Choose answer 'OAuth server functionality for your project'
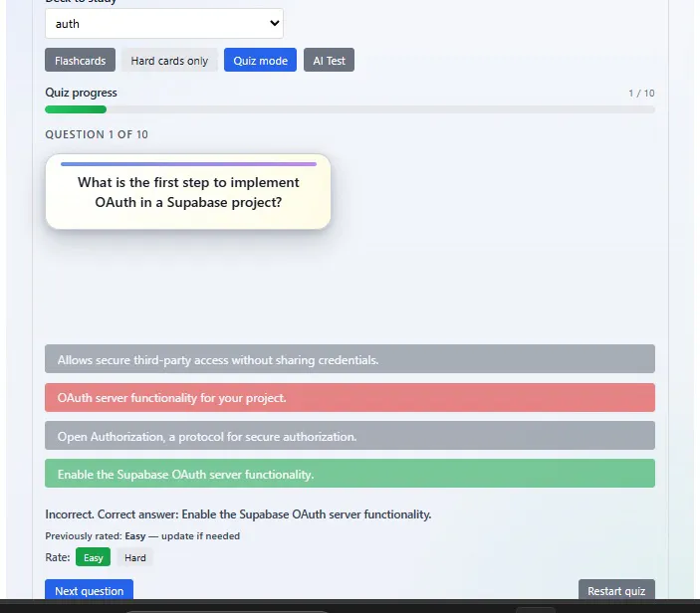The width and height of the screenshot is (700, 613). point(350,397)
